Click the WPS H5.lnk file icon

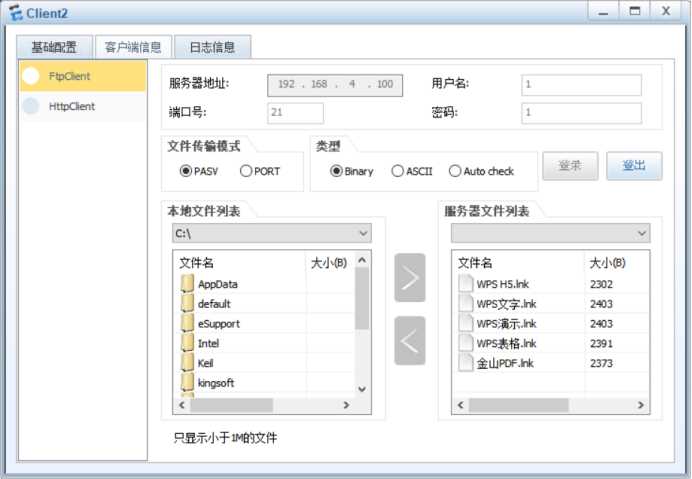[466, 283]
